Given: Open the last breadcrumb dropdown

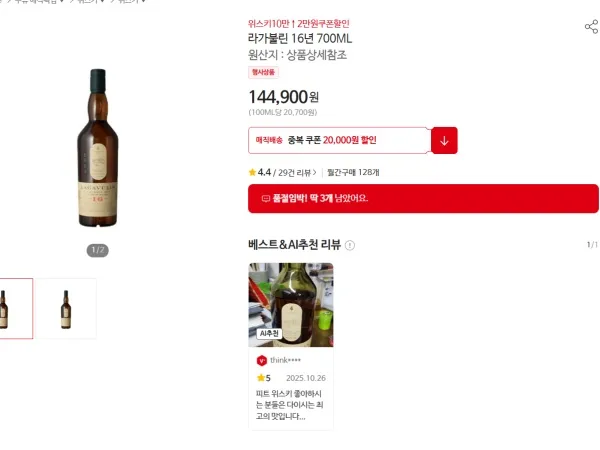Looking at the screenshot, I should (x=132, y=1).
